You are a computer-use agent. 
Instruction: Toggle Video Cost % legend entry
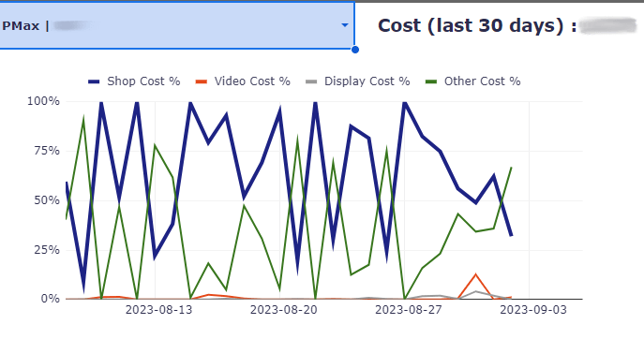[x=243, y=81]
